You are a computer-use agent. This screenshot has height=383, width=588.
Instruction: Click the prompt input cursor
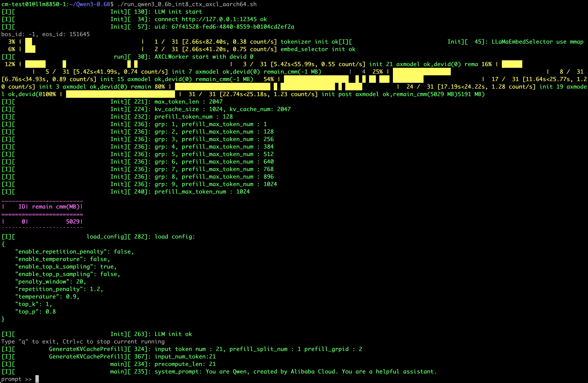coord(37,379)
